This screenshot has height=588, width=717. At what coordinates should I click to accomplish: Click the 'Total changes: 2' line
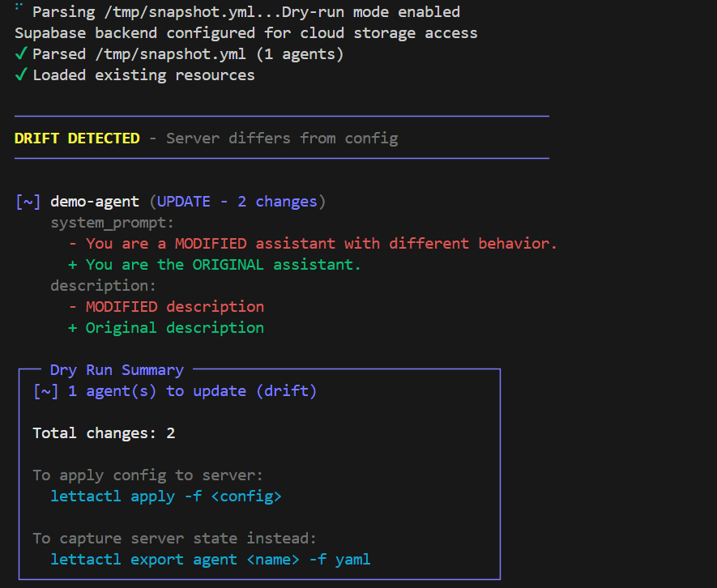104,433
